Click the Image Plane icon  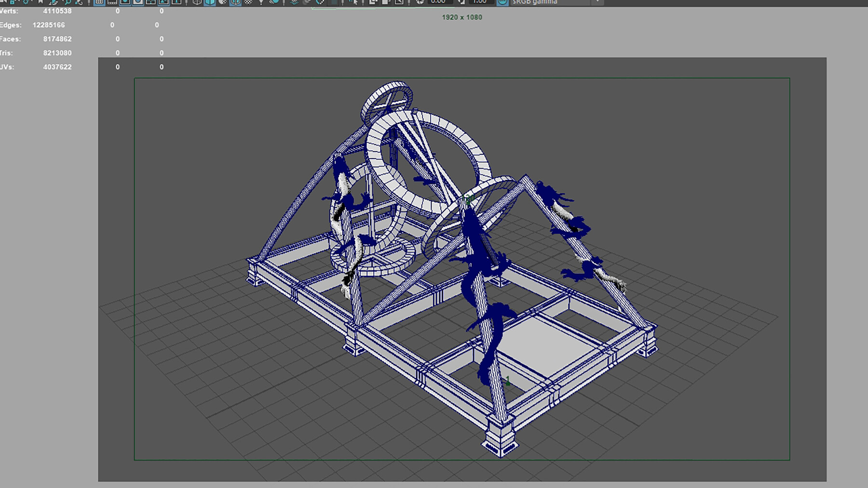point(53,2)
